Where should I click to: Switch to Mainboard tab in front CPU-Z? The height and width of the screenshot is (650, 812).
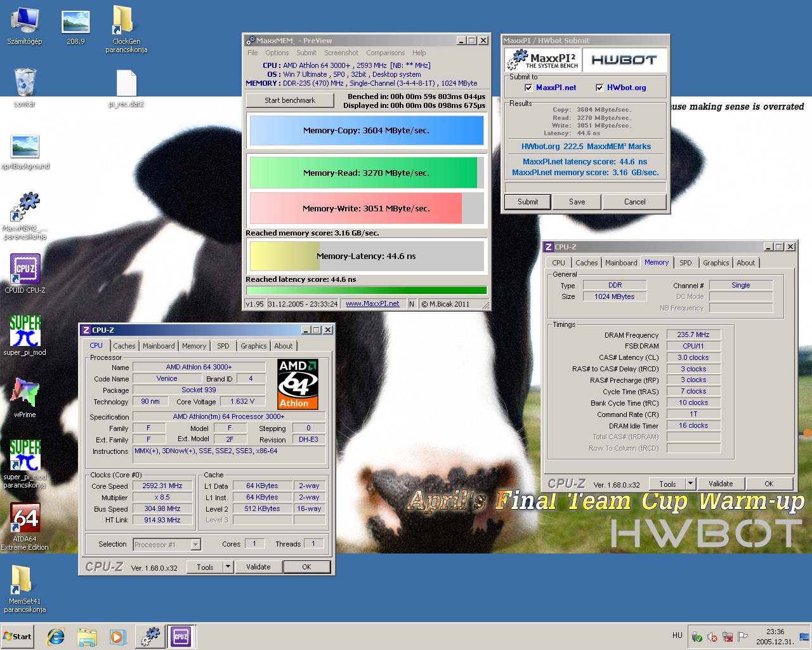point(159,346)
